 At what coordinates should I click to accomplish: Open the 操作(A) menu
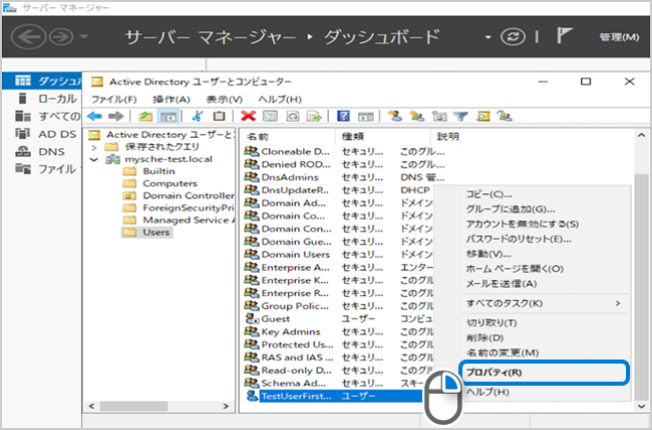[x=171, y=99]
